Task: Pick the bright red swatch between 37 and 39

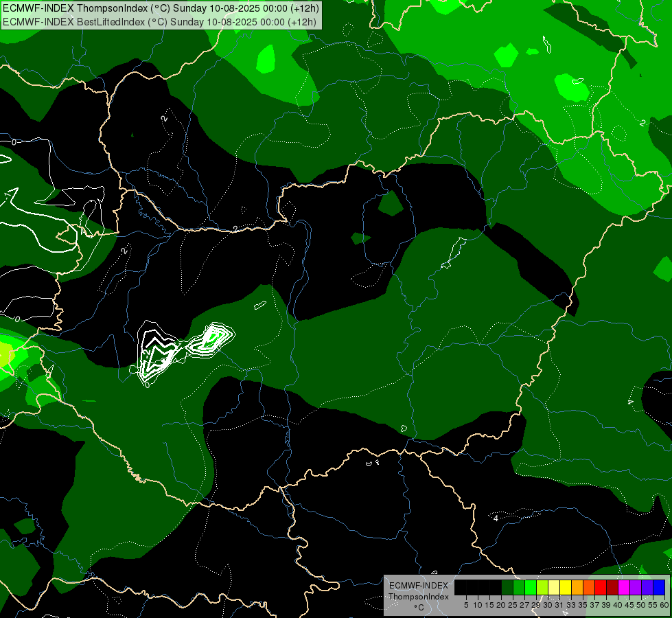Action: coord(601,587)
